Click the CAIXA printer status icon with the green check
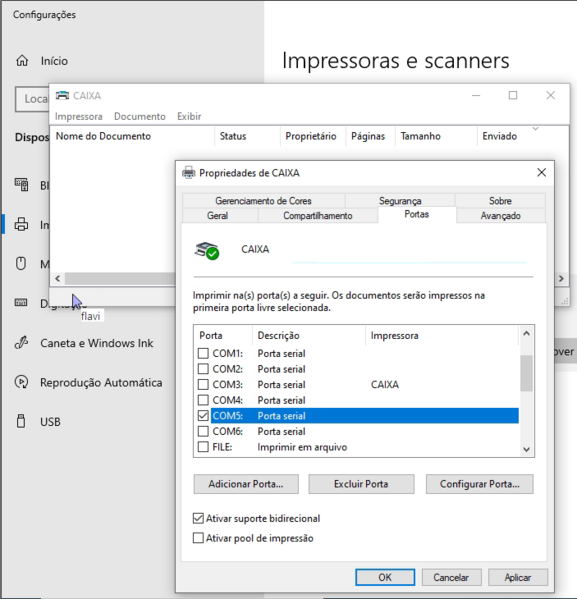The image size is (577, 599). click(207, 251)
